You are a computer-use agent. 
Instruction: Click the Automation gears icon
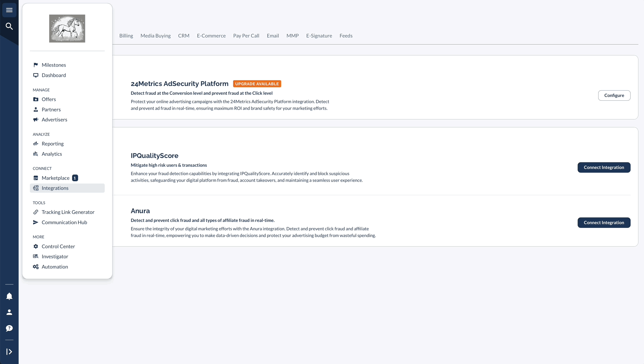pyautogui.click(x=36, y=267)
